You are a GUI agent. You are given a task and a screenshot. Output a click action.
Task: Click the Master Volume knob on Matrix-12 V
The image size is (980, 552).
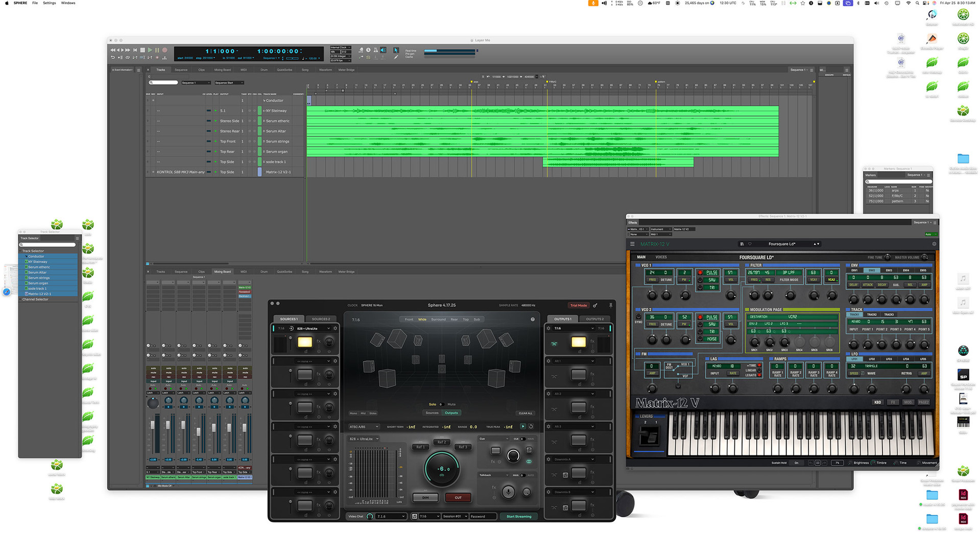[x=924, y=257]
